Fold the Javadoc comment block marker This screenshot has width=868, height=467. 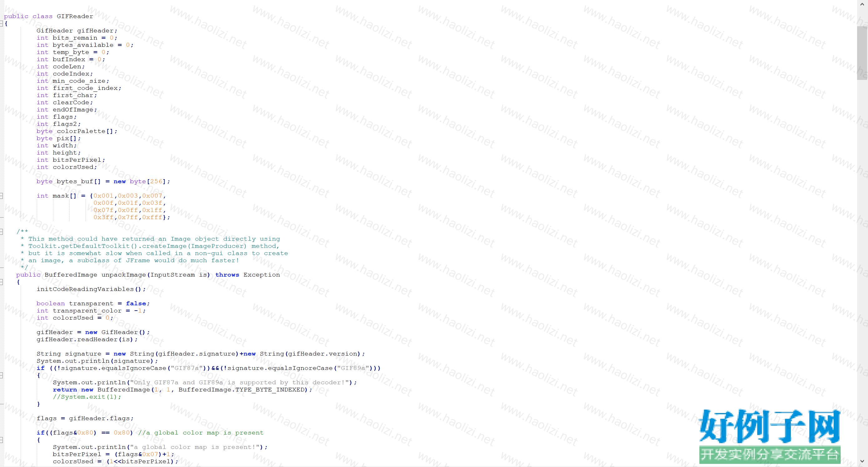(1, 232)
